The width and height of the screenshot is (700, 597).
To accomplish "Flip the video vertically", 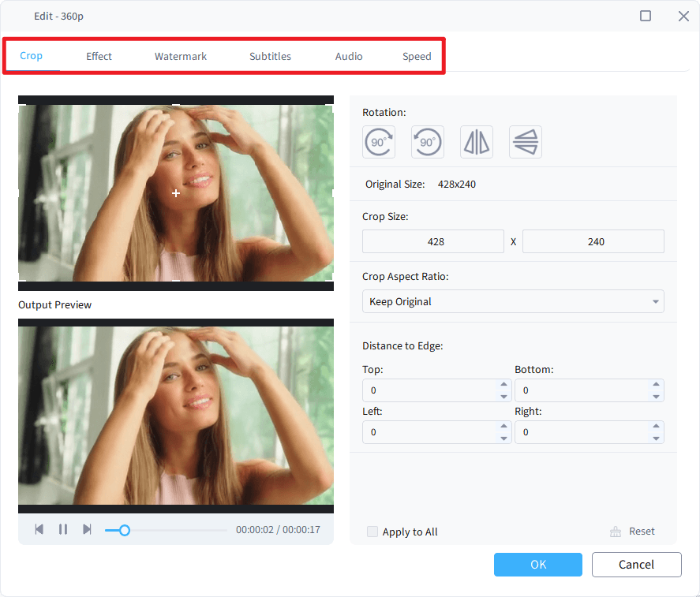I will [526, 142].
